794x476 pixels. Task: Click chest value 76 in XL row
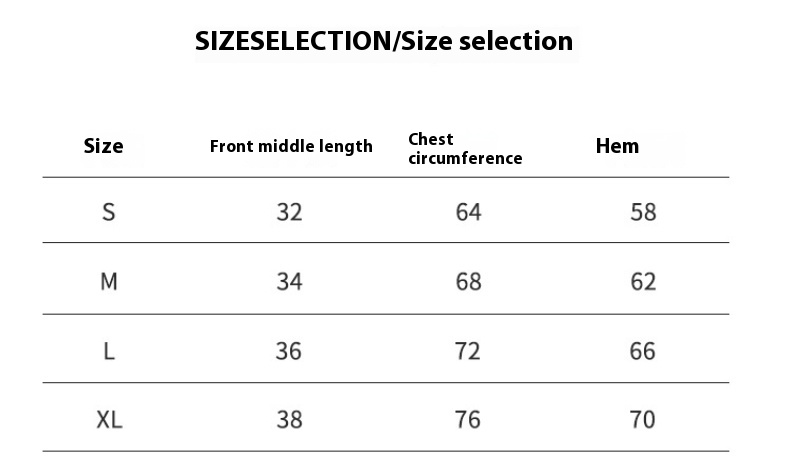(x=467, y=420)
